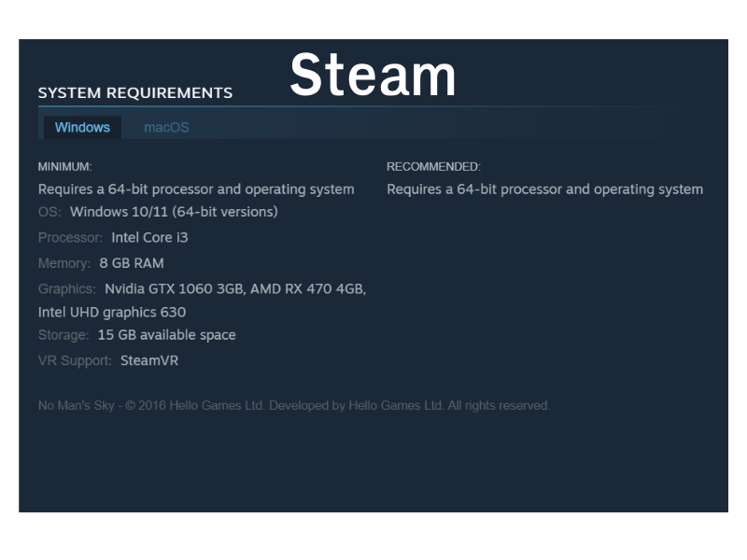Select the 15 GB available space value
The image size is (747, 560).
[167, 335]
